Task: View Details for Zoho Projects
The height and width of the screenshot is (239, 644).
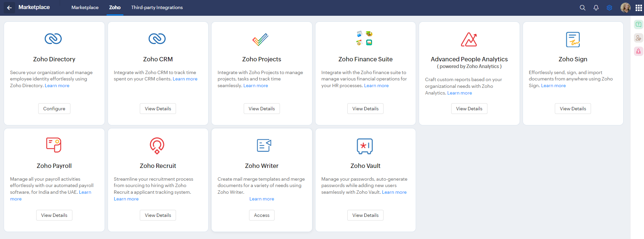Action: (262, 109)
